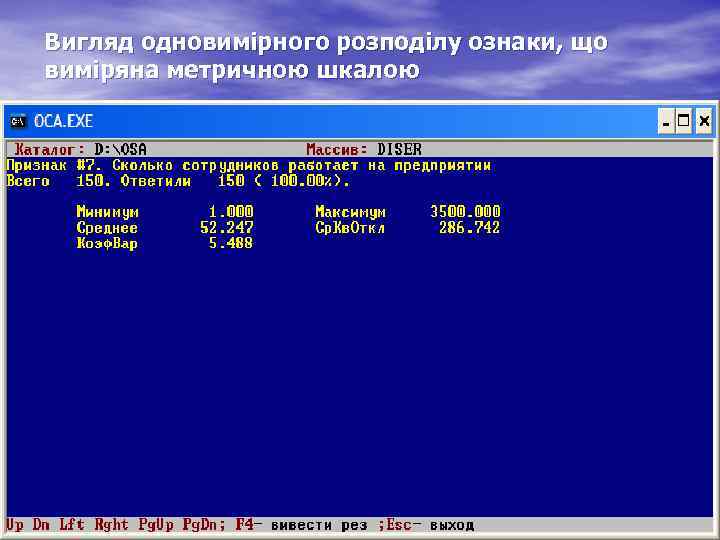Click the 'DISER' array name
This screenshot has height=540, width=720.
399,149
